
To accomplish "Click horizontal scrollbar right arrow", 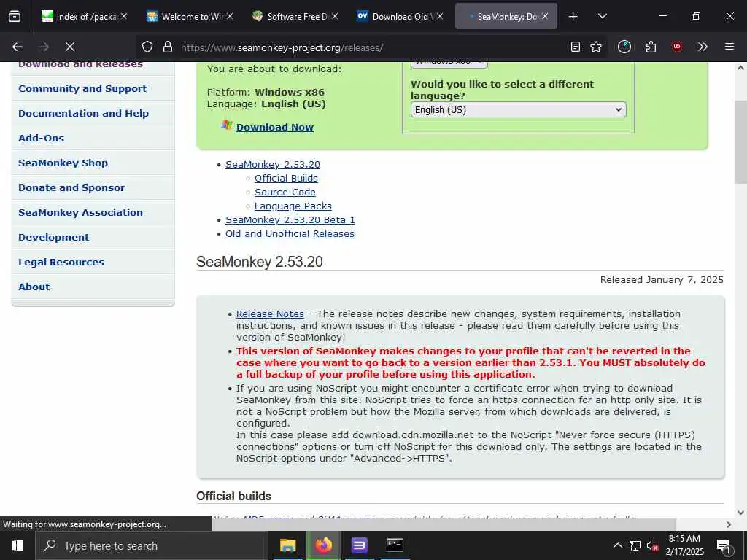I will pos(729,524).
